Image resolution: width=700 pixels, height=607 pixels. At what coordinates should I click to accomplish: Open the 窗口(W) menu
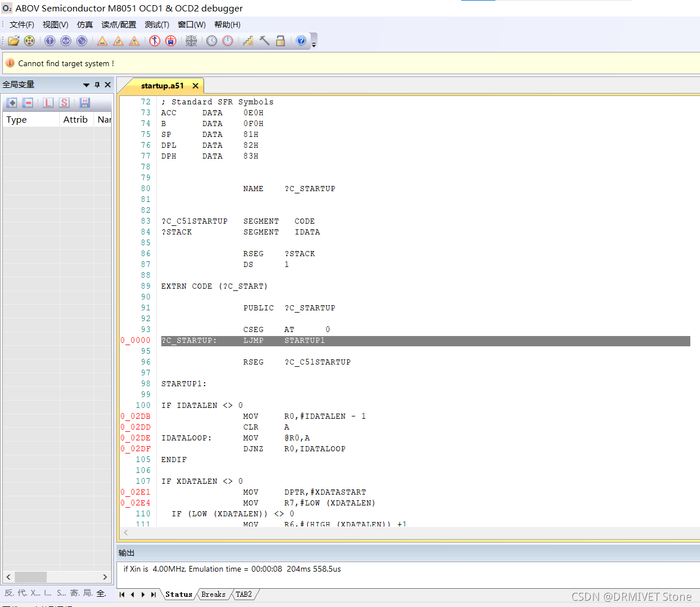pyautogui.click(x=192, y=25)
